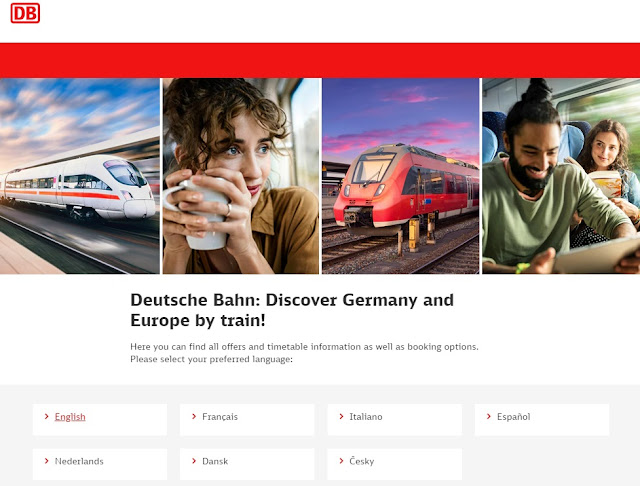Open the man with tablet photo
640x486 pixels.
point(561,176)
